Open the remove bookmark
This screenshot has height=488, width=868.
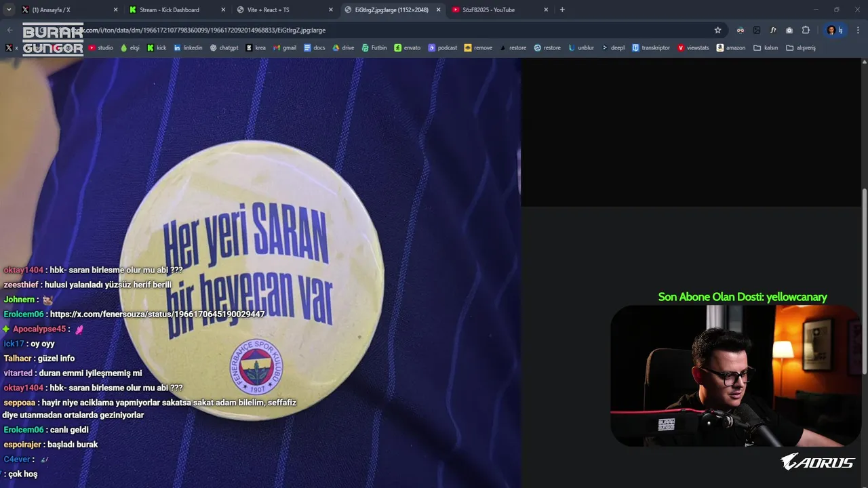[477, 48]
